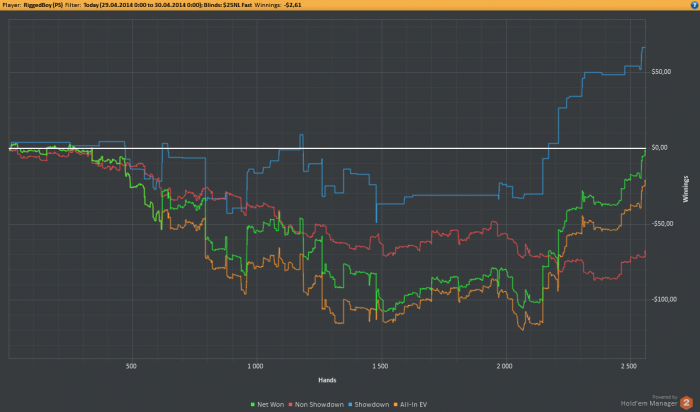Click the 1 500 hands axis tick label
700x412 pixels.
click(380, 366)
